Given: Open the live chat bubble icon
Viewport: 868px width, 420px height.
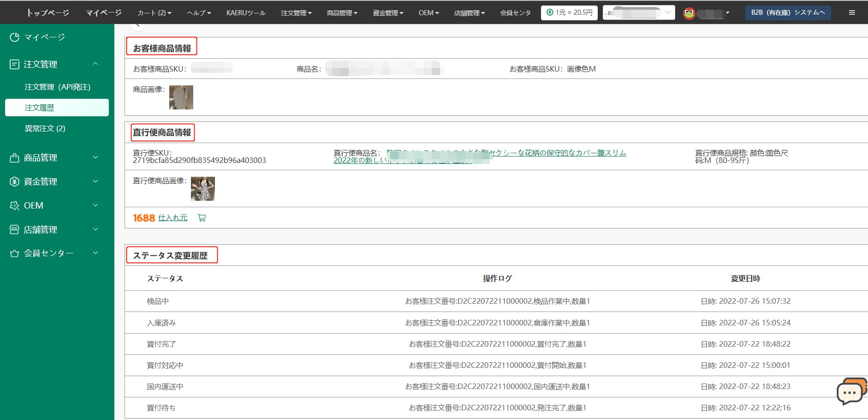Looking at the screenshot, I should pos(851,391).
